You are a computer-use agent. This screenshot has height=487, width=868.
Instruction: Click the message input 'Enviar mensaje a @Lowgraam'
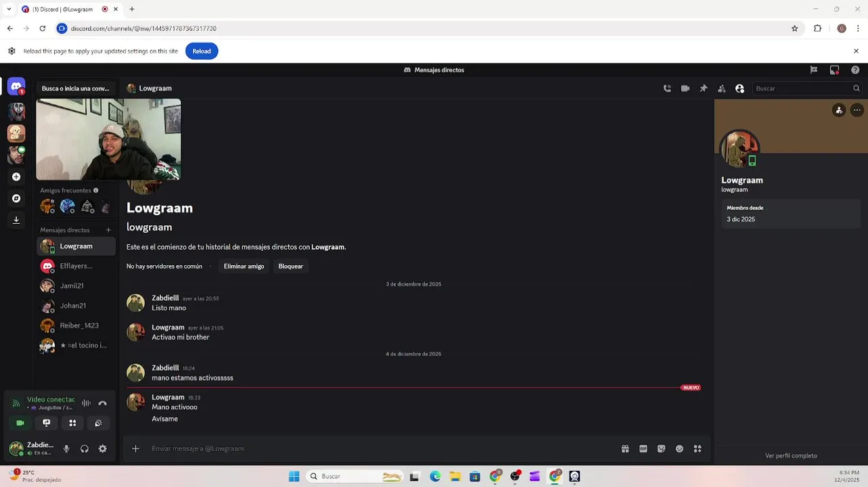pos(382,448)
